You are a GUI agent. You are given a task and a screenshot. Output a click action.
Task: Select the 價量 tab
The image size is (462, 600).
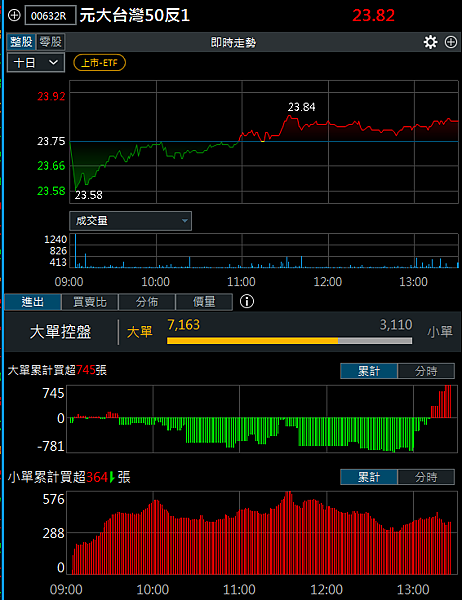204,302
